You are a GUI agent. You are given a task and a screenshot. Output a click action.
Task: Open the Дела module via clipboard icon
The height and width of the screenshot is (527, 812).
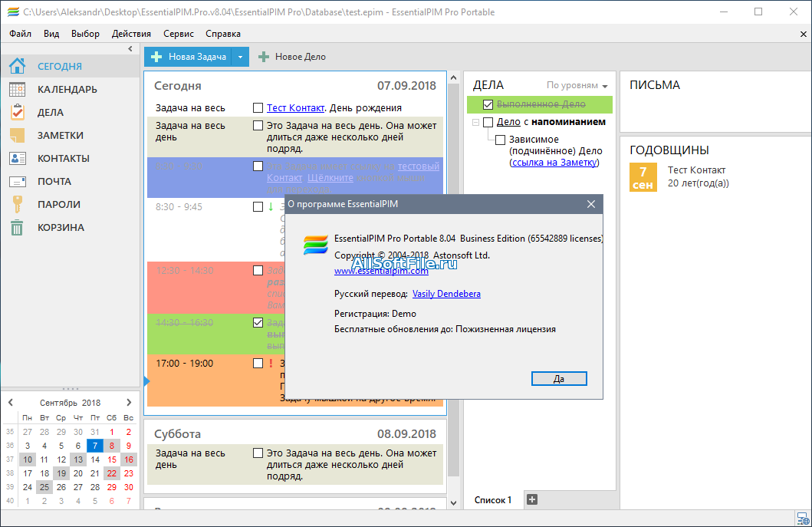(17, 112)
